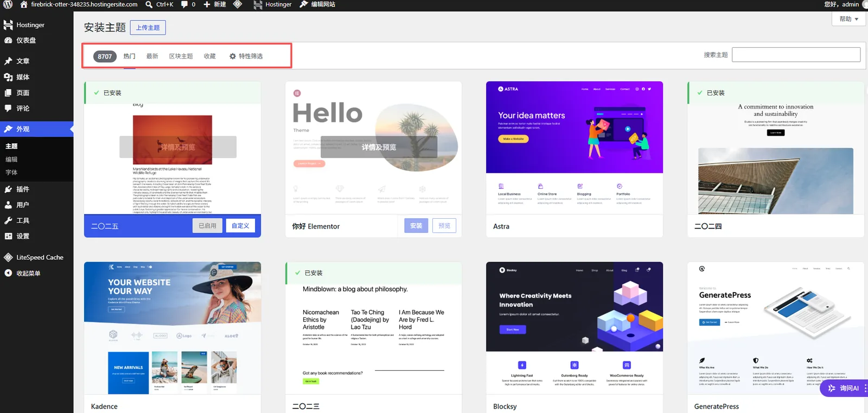
Task: Preview the 你好 Elementor theme with 预览
Action: pos(444,226)
